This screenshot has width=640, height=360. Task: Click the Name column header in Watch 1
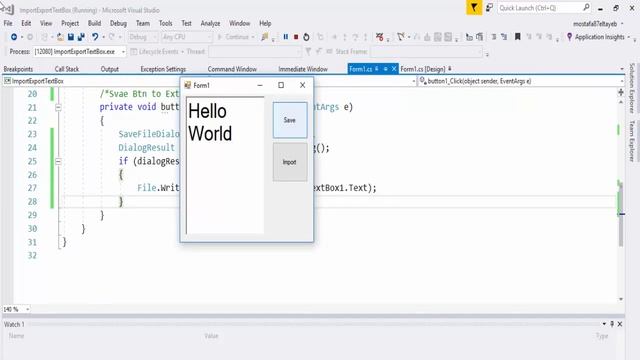pyautogui.click(x=16, y=336)
